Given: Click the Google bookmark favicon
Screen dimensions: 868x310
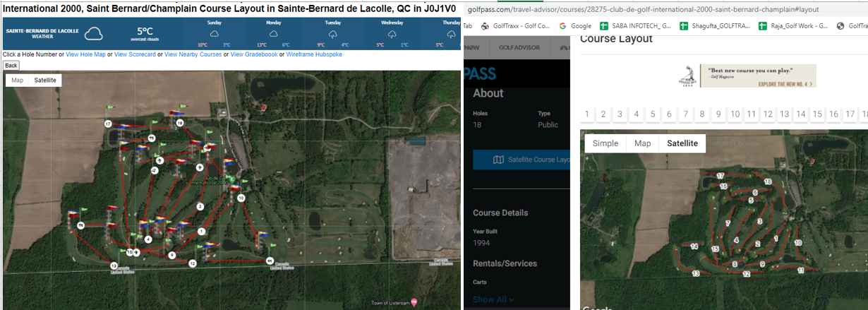Looking at the screenshot, I should (562, 26).
